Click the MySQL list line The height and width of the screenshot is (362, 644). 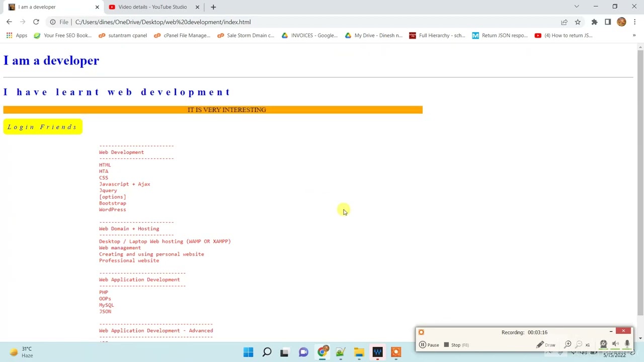coord(106,305)
